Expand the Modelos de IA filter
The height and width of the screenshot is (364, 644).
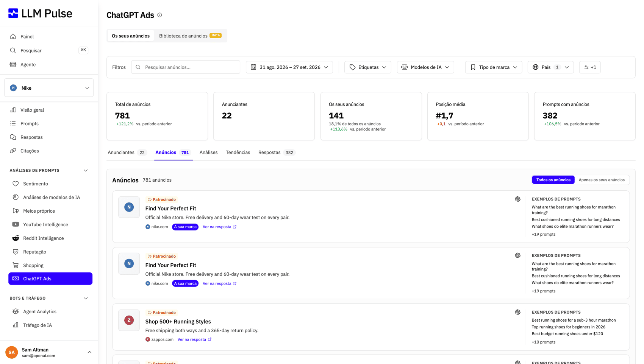tap(425, 67)
